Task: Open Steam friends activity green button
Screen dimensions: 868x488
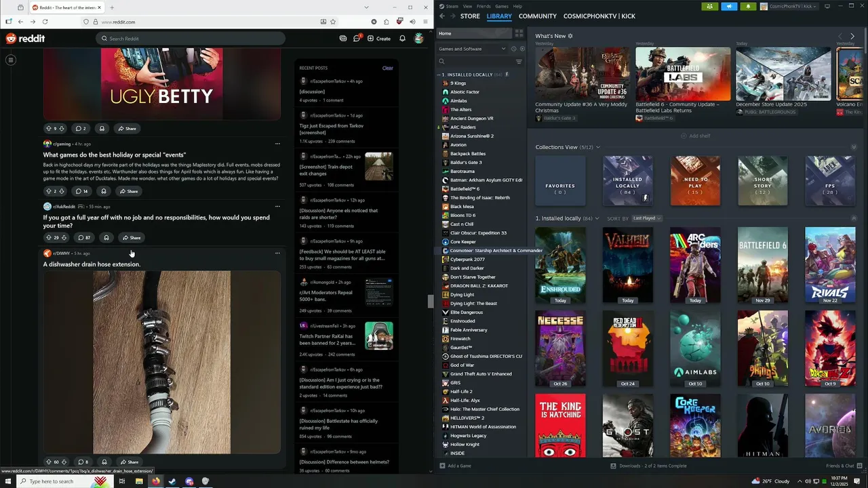Action: [710, 6]
